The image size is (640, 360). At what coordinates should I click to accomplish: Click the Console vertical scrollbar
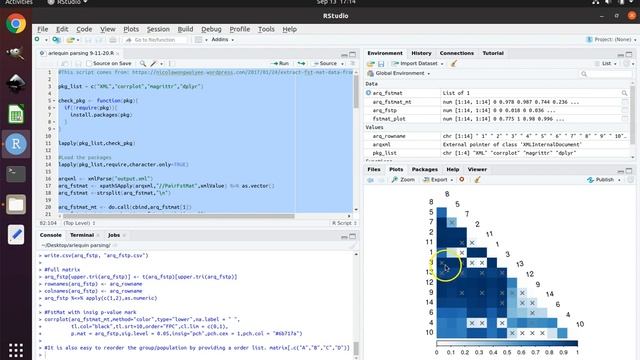coord(356,349)
